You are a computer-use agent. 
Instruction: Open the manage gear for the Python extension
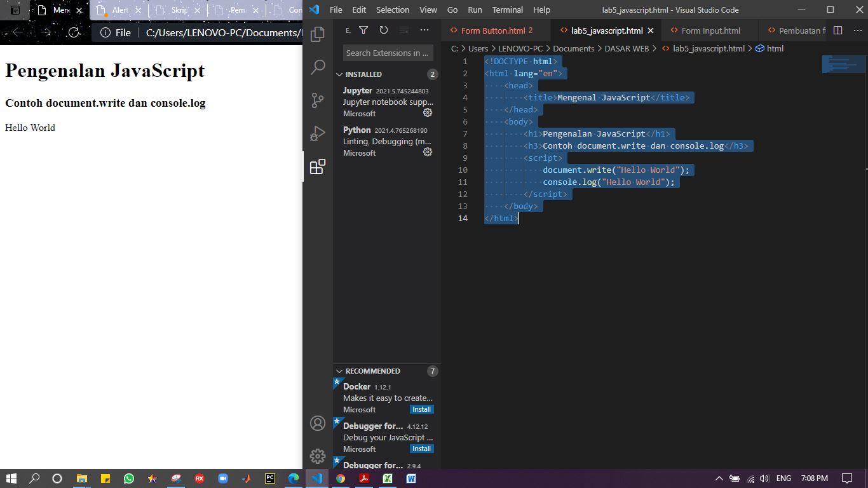(x=428, y=152)
